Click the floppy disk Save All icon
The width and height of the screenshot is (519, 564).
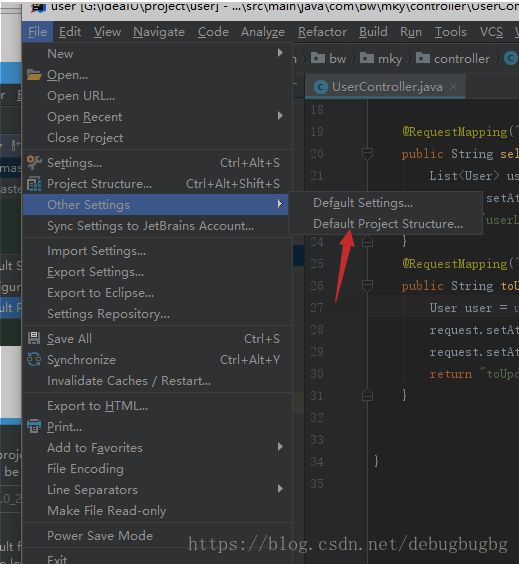pos(34,338)
